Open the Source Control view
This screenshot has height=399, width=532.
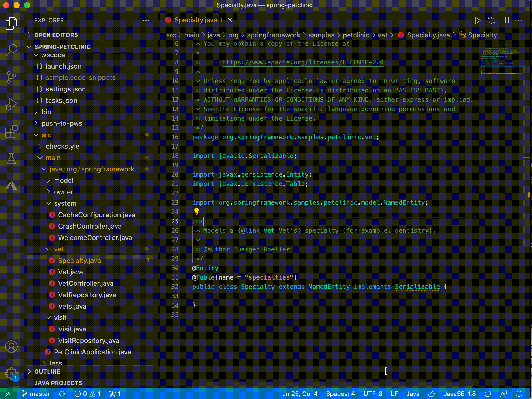[x=11, y=77]
